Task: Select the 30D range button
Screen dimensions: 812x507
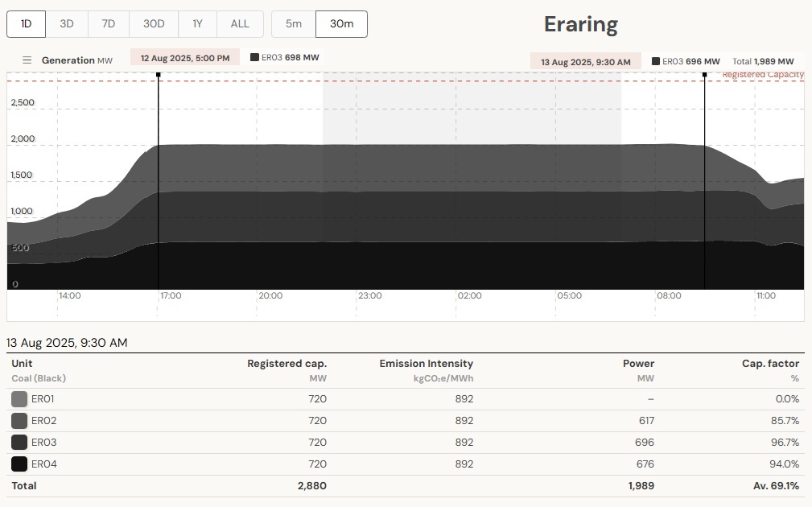Action: click(154, 24)
